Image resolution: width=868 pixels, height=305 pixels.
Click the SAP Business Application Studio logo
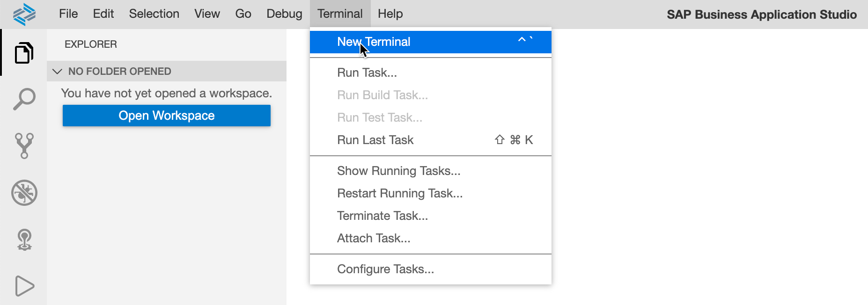(24, 14)
